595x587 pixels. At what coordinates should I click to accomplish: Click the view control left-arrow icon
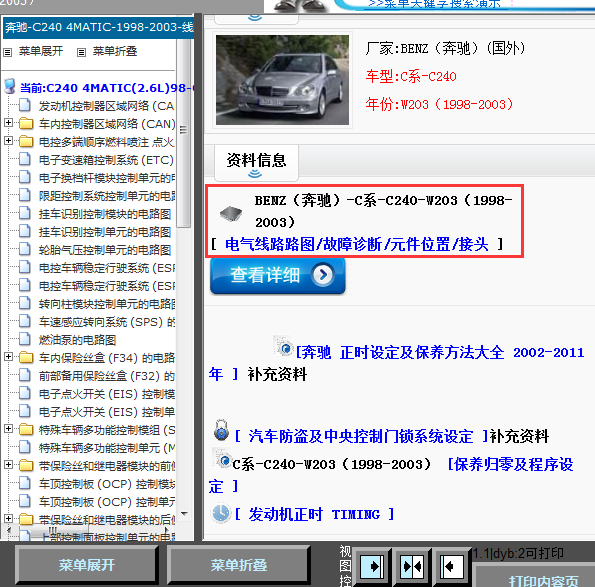click(452, 567)
